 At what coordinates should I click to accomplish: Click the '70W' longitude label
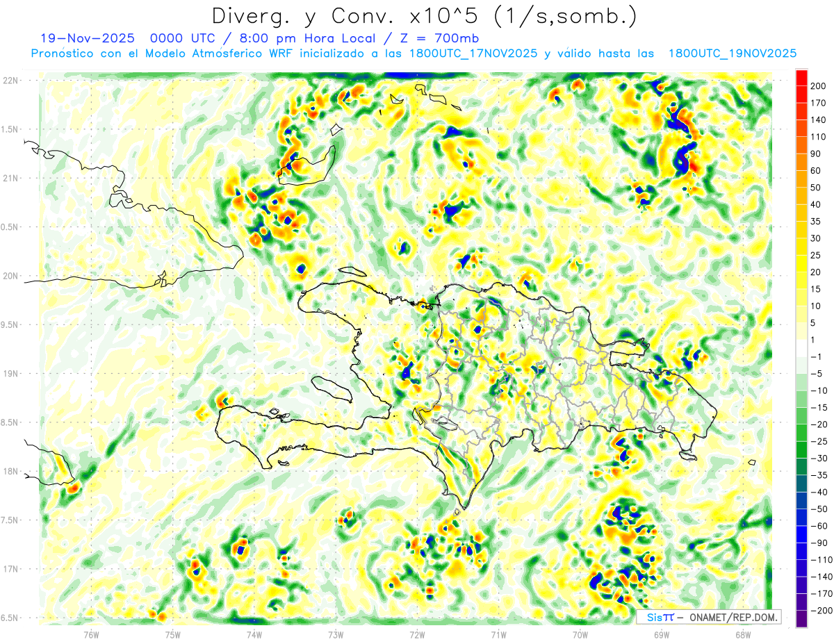coord(580,634)
